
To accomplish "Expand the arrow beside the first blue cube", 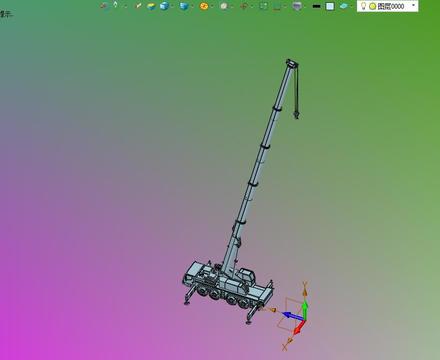I will [x=172, y=6].
